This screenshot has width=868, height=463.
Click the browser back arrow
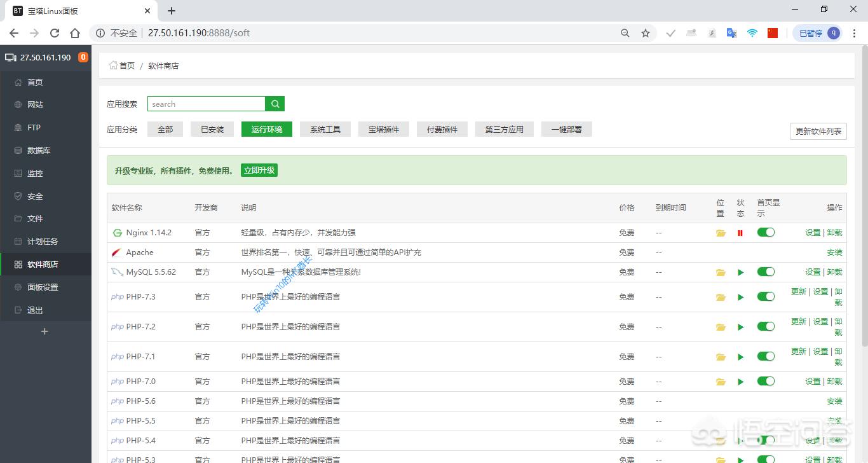point(14,33)
